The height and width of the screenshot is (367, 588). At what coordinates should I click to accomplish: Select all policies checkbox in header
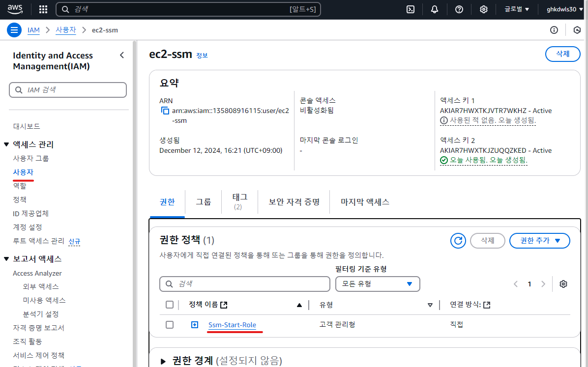point(170,305)
